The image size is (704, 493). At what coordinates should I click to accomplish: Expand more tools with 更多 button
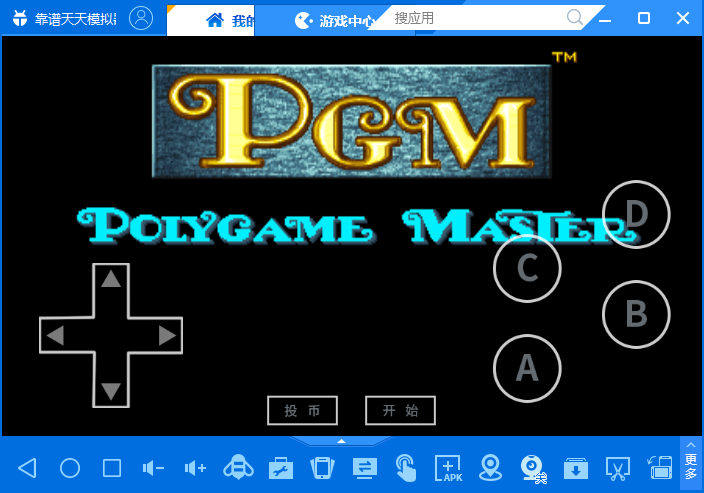point(691,462)
